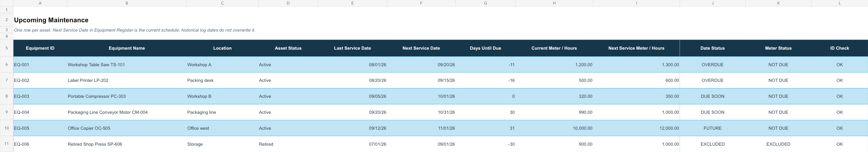This screenshot has width=868, height=152.
Task: Select column A header
Action: 40,3
